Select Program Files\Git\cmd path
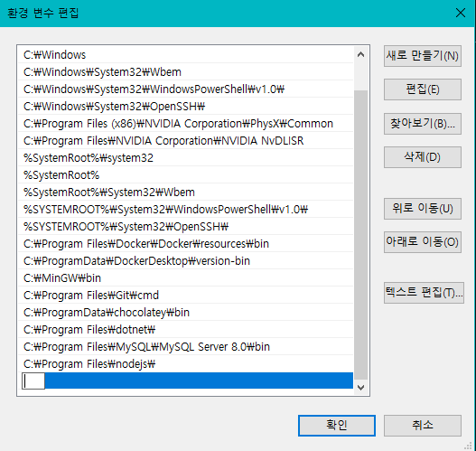 click(185, 296)
